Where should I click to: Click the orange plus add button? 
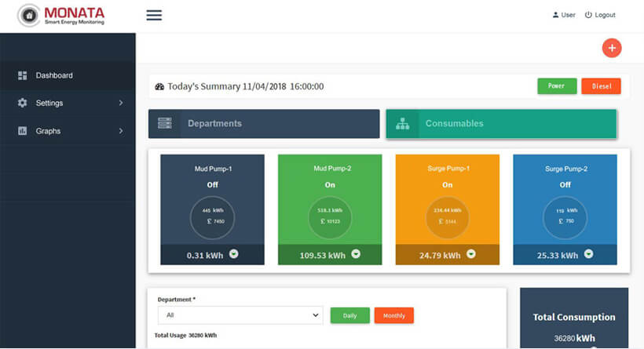click(611, 48)
